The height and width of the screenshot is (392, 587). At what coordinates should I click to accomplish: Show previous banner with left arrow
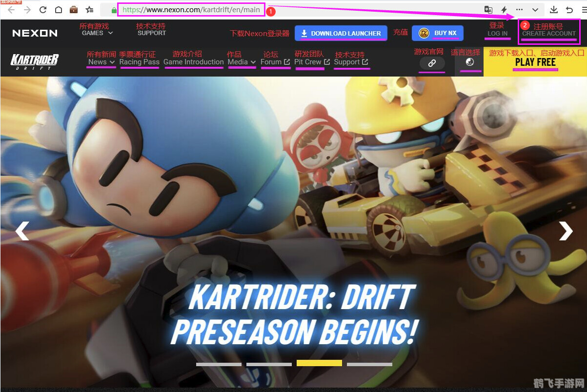(22, 231)
